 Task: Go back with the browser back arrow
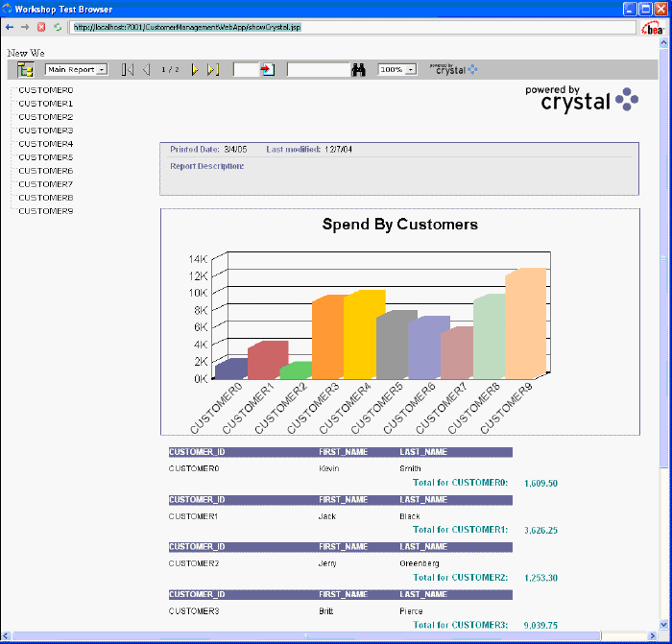pyautogui.click(x=10, y=27)
